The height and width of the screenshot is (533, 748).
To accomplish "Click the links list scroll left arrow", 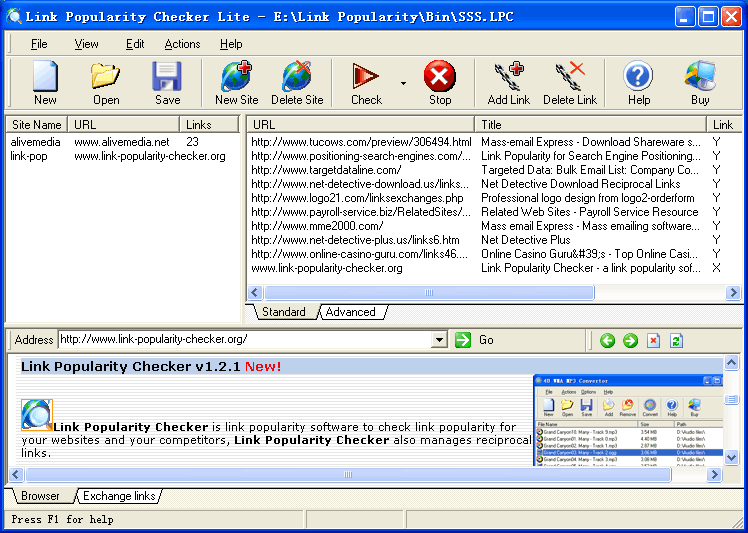I will 255,293.
